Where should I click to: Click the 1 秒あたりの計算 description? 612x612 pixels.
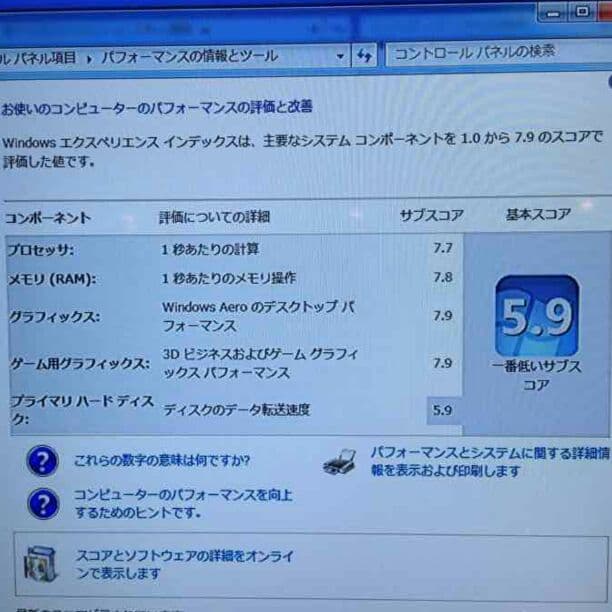[210, 249]
